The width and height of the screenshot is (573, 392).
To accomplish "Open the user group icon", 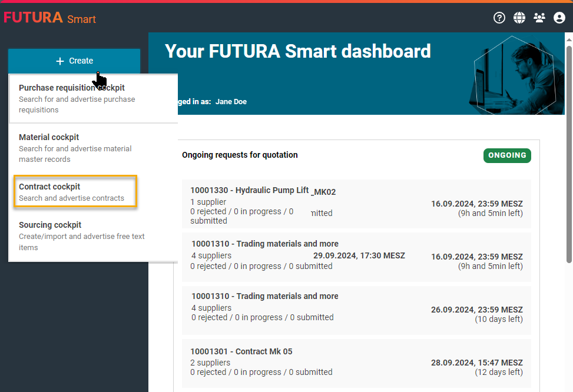I will [539, 18].
